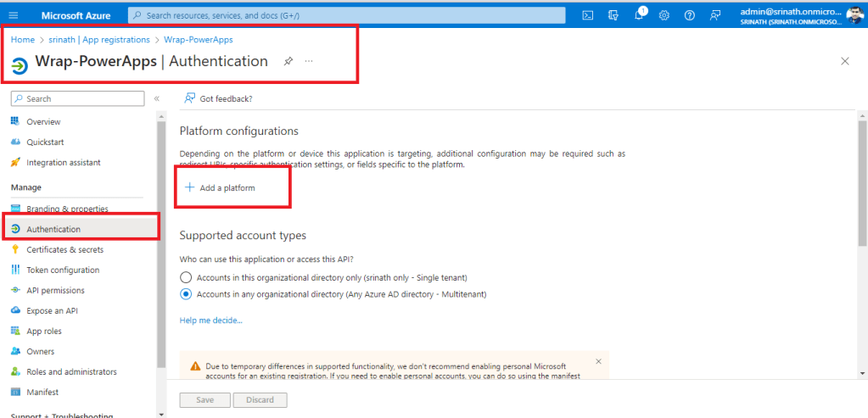The width and height of the screenshot is (868, 418).
Task: Go to API permissions page
Action: [x=55, y=290]
